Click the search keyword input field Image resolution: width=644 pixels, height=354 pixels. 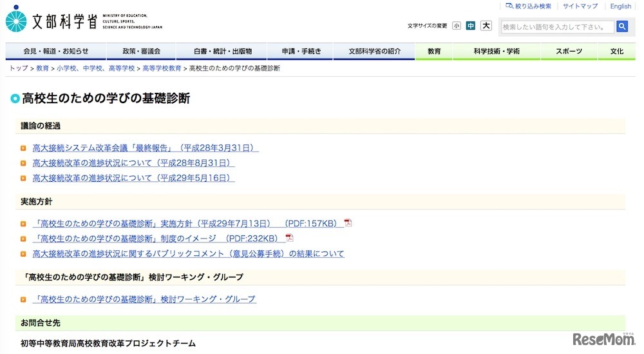tap(557, 26)
